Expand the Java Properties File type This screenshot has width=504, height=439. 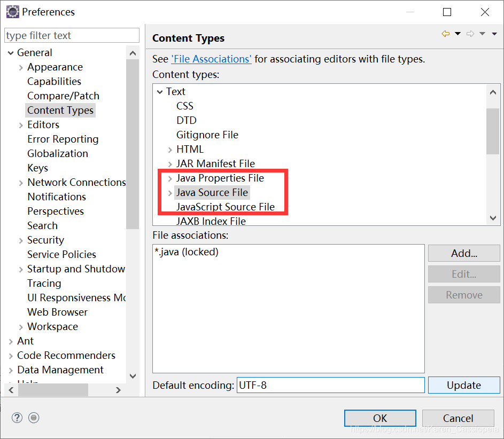click(170, 178)
